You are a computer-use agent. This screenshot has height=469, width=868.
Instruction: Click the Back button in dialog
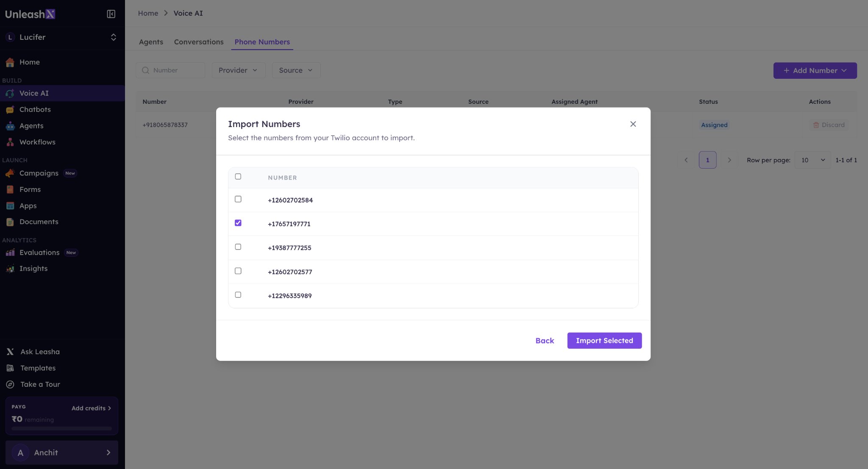pos(545,341)
